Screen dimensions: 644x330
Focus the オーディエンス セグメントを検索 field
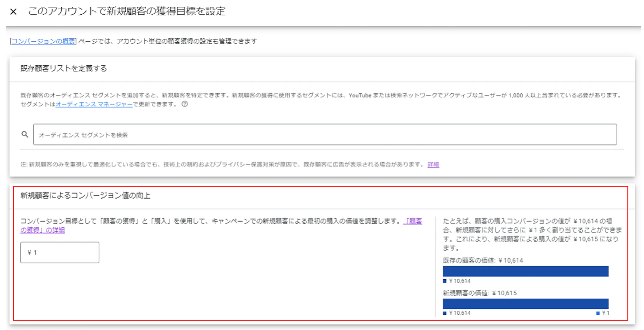(325, 135)
